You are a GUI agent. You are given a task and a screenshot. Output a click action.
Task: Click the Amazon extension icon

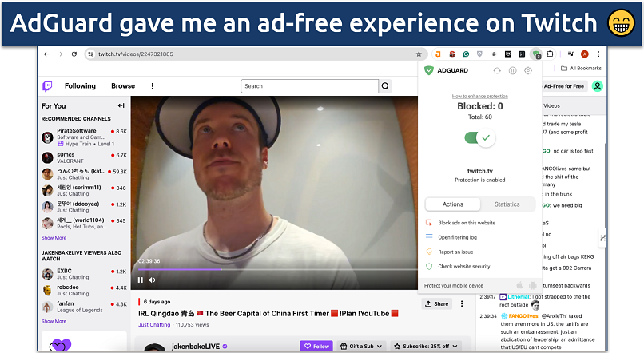[438, 54]
